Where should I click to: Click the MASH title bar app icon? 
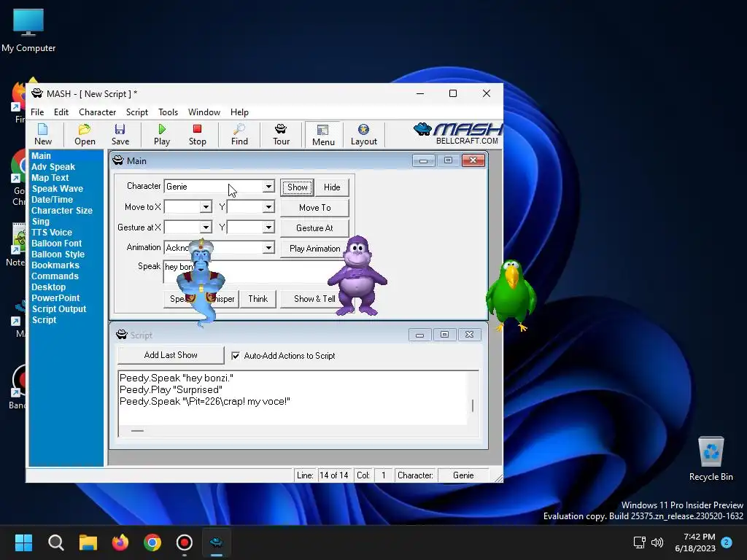coord(37,93)
